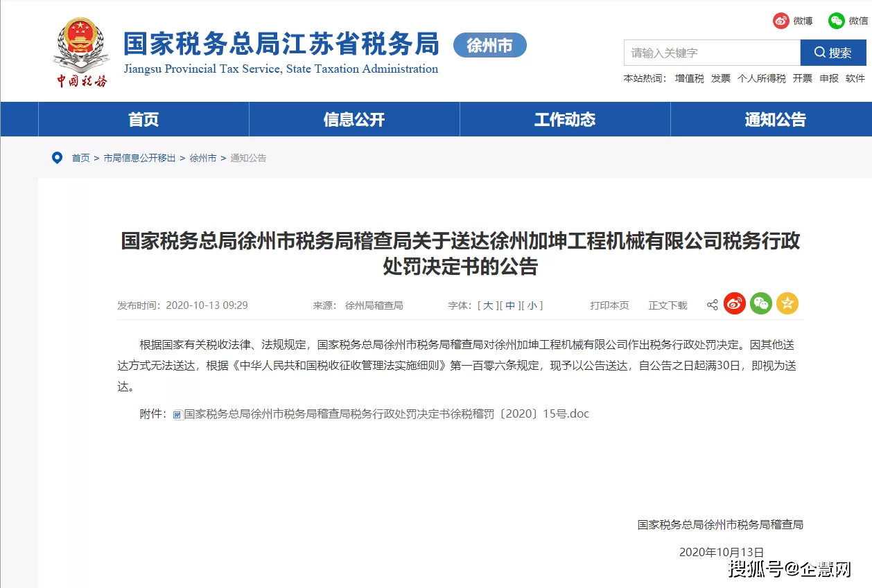Share article via red Weibo icon
Viewport: 872px width, 588px height.
click(x=735, y=303)
